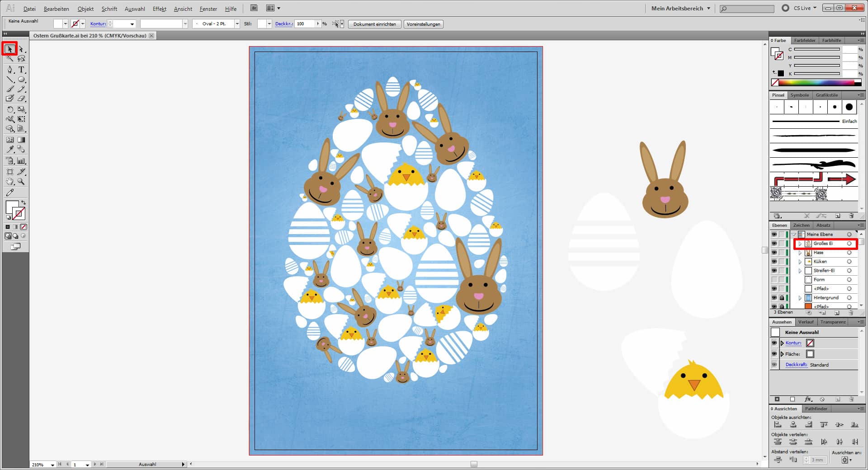Select the black arrow Selection tool

(9, 49)
